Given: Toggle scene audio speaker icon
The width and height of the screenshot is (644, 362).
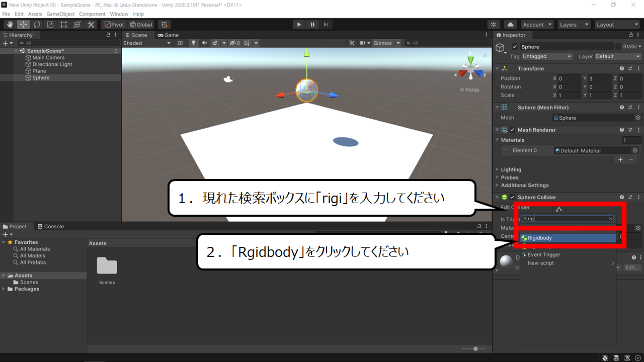Looking at the screenshot, I should pos(204,43).
